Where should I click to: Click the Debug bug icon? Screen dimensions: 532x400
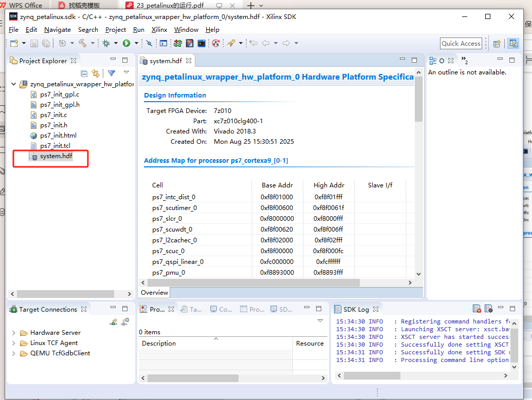click(106, 43)
